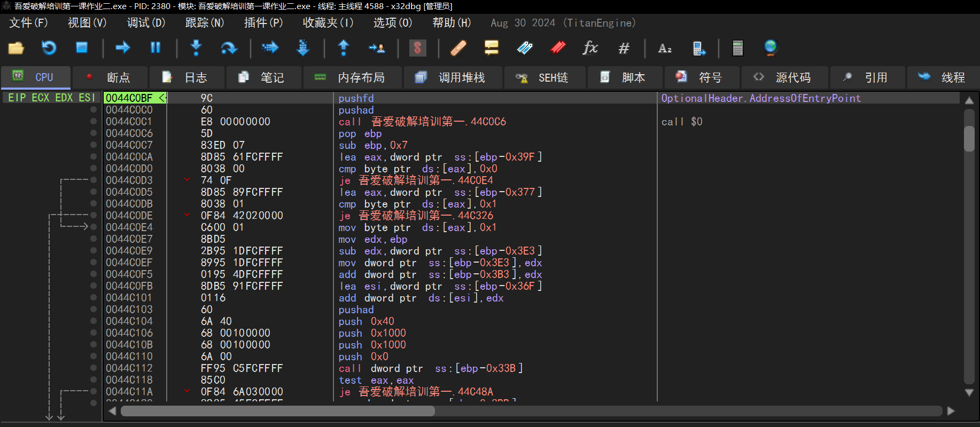This screenshot has width=980, height=427.
Task: Click the disassembly vertical scrollbar up arrow
Action: tap(969, 100)
